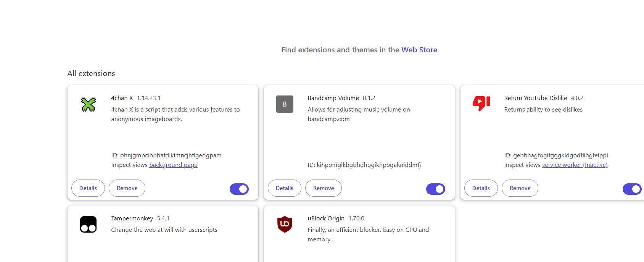Click the 4chan X clover icon
This screenshot has width=644, height=262.
pyautogui.click(x=88, y=104)
